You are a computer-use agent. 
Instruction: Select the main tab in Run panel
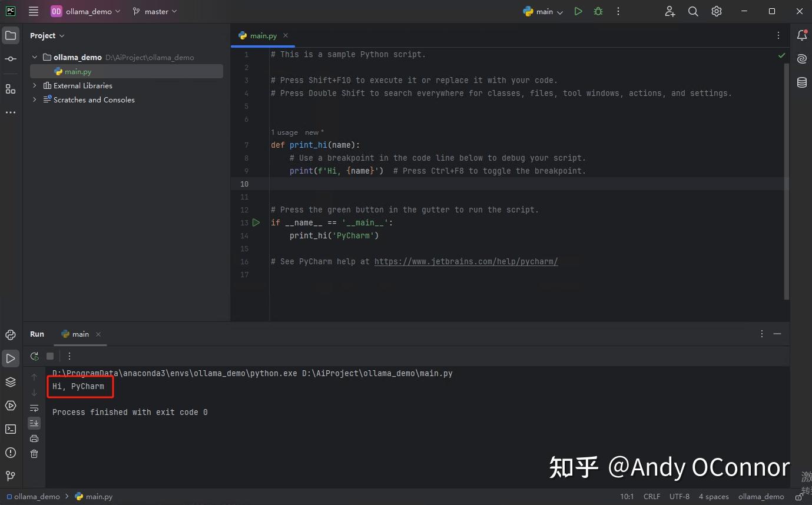tap(79, 334)
